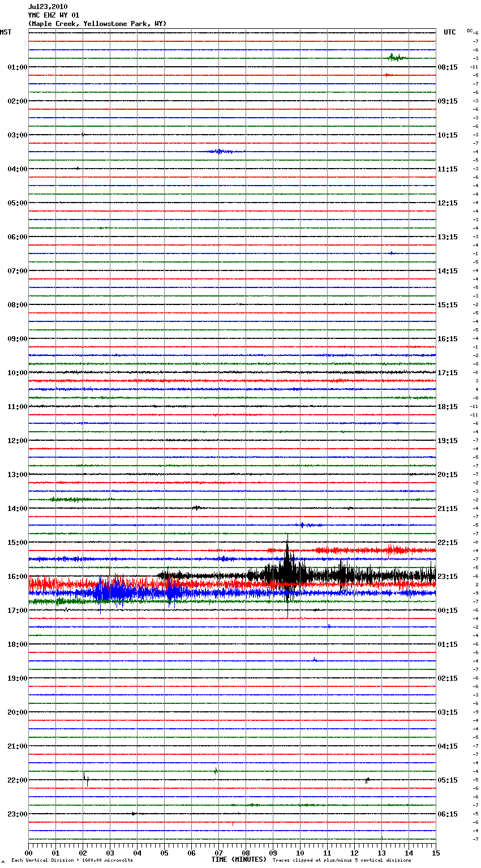This screenshot has height=868, width=481.
Task: Click the 05:15 UTC time label
Action: tap(448, 780)
